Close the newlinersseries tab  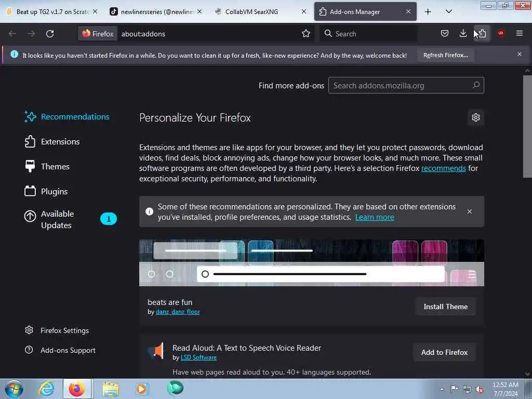point(199,11)
